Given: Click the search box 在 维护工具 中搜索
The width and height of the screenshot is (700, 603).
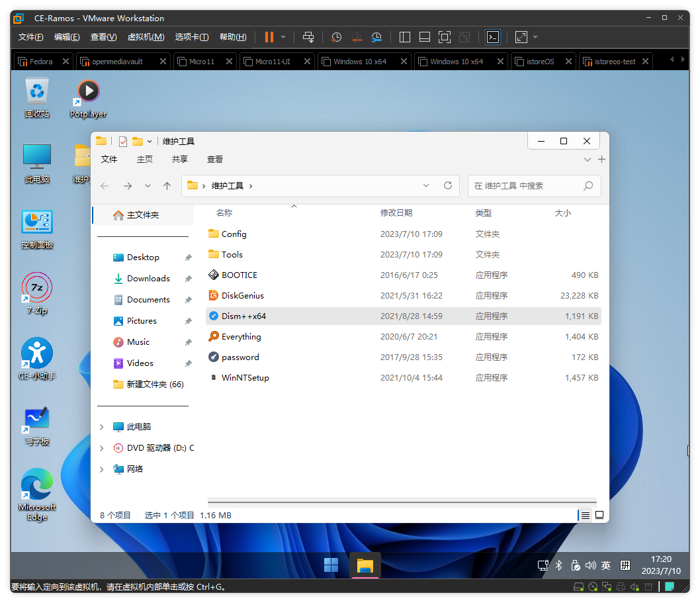Looking at the screenshot, I should click(x=535, y=186).
